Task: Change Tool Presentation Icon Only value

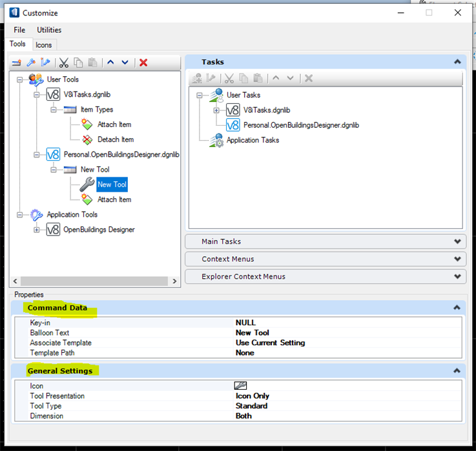Action: point(348,396)
